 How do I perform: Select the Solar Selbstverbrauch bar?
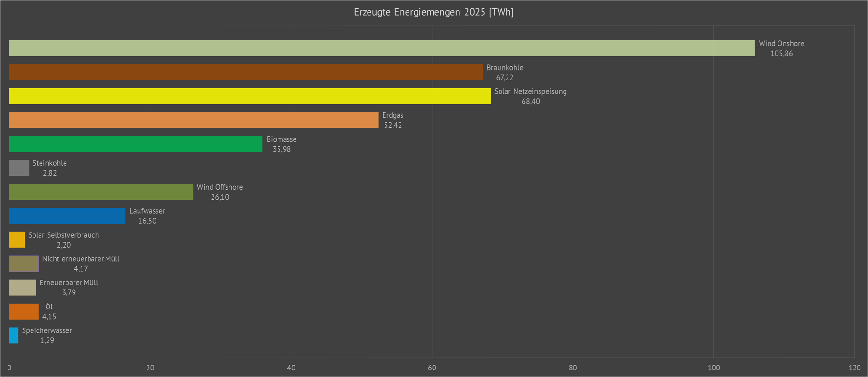pyautogui.click(x=17, y=240)
